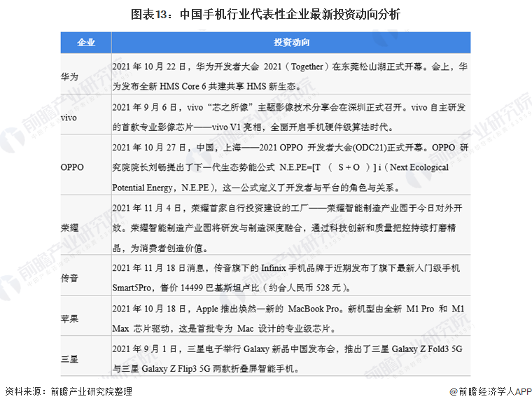Click the source note 资料来源：前瞻产业研究院整理
The height and width of the screenshot is (406, 532).
point(69,392)
